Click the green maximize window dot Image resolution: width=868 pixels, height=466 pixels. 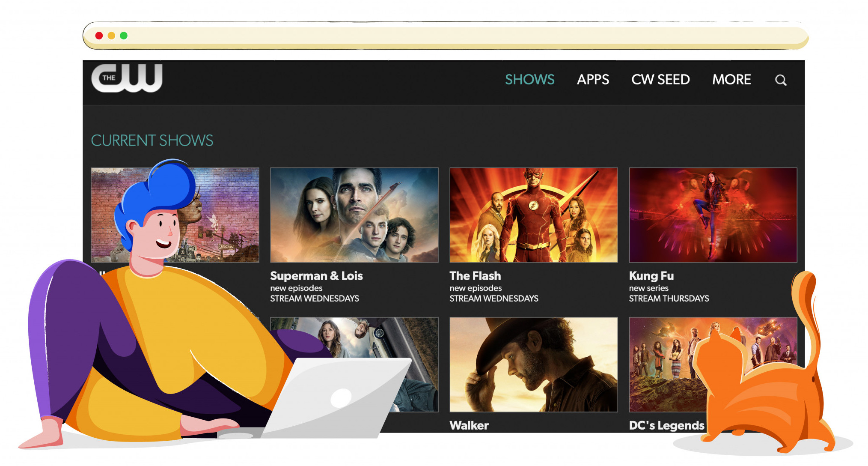pyautogui.click(x=124, y=36)
